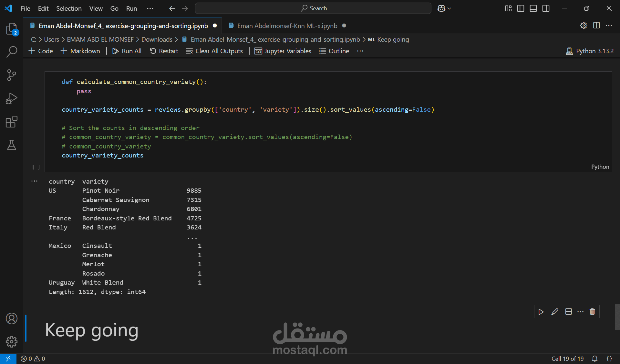Open the Source Control view

point(12,75)
